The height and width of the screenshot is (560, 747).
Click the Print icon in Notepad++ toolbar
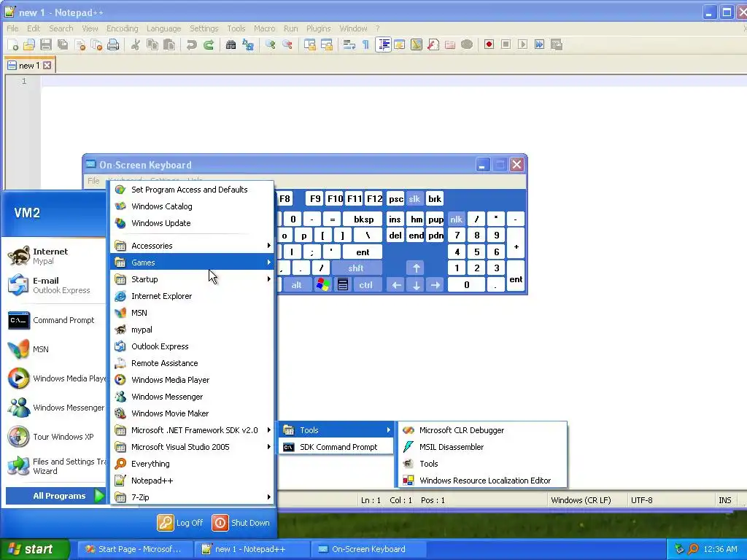[x=113, y=44]
